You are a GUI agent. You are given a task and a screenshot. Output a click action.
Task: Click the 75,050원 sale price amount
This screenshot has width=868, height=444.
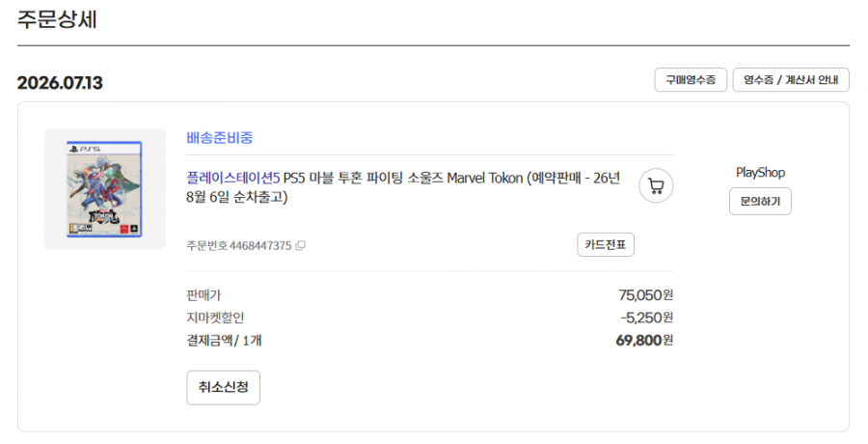pyautogui.click(x=645, y=295)
